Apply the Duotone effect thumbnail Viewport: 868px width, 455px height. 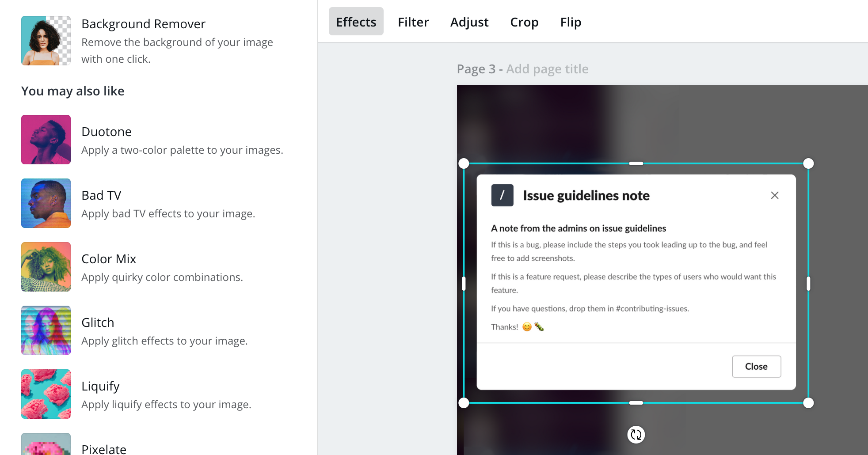46,140
